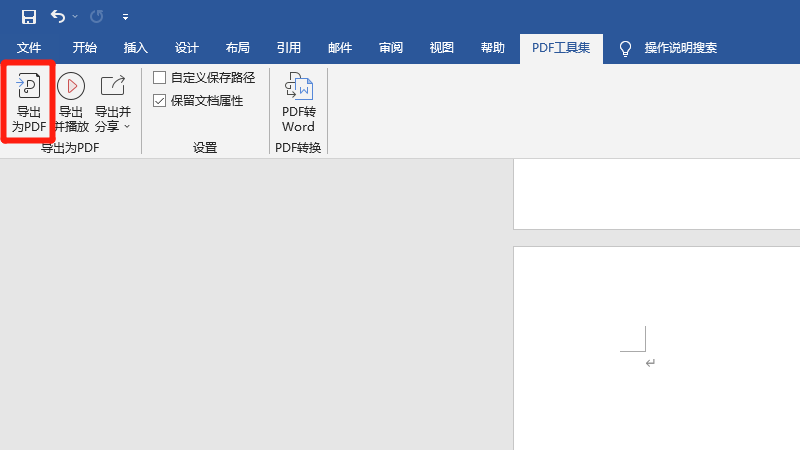This screenshot has height=450, width=800.
Task: Open Customize Quick Access Toolbar dropdown
Action: point(125,17)
